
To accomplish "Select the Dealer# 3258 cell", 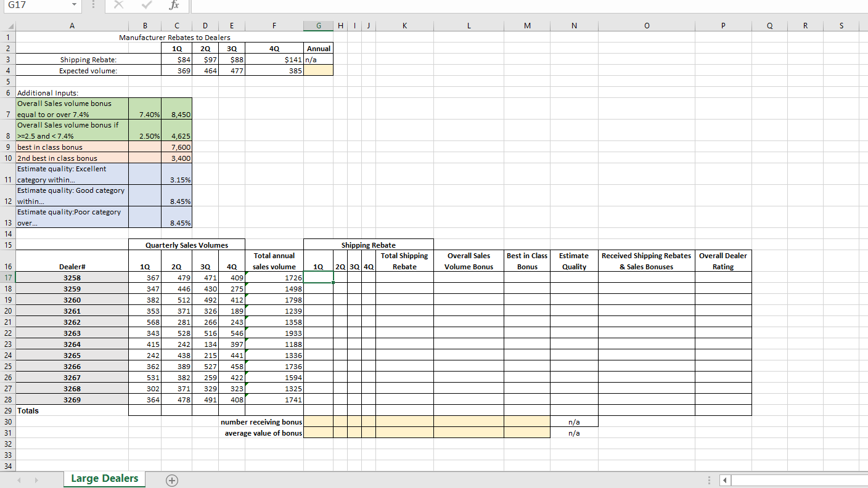I will click(72, 277).
